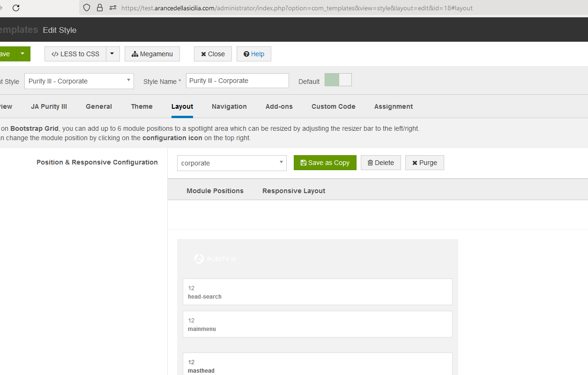Open Megamenu configuration
The height and width of the screenshot is (375, 588).
tap(152, 54)
